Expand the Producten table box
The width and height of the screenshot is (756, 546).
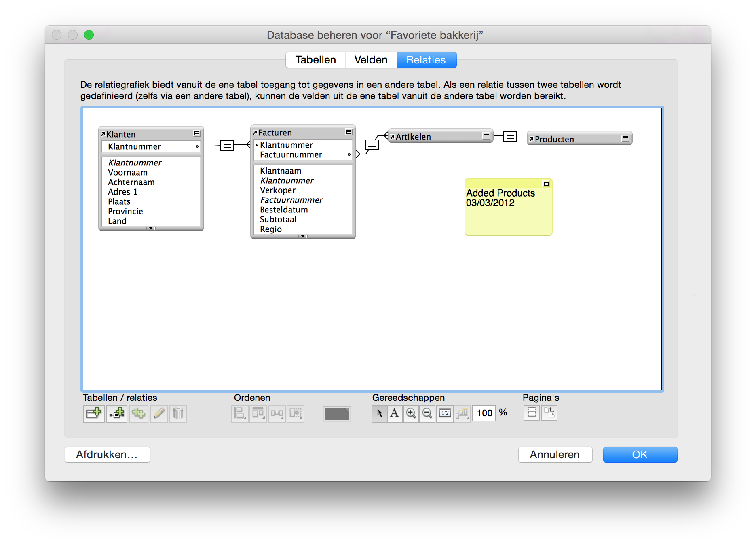(625, 138)
